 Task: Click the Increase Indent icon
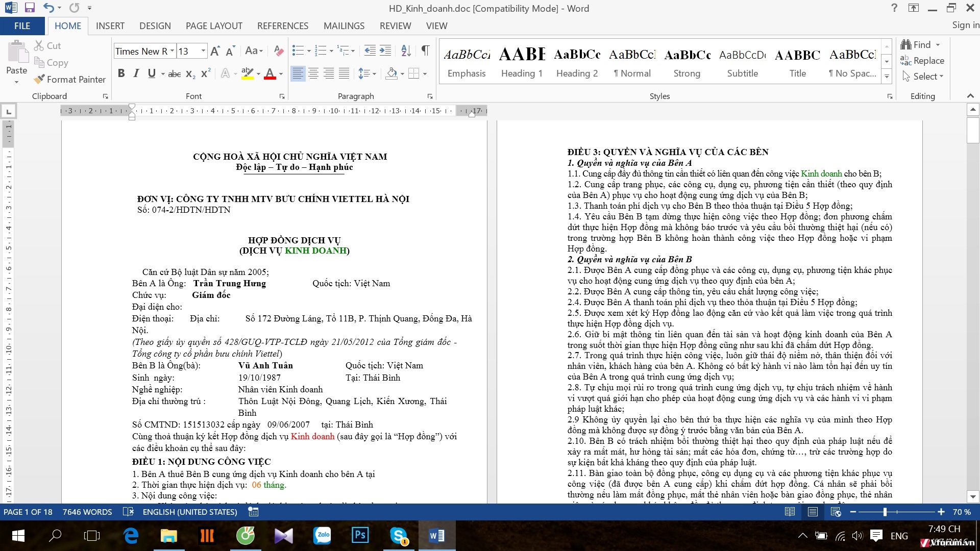pyautogui.click(x=385, y=51)
